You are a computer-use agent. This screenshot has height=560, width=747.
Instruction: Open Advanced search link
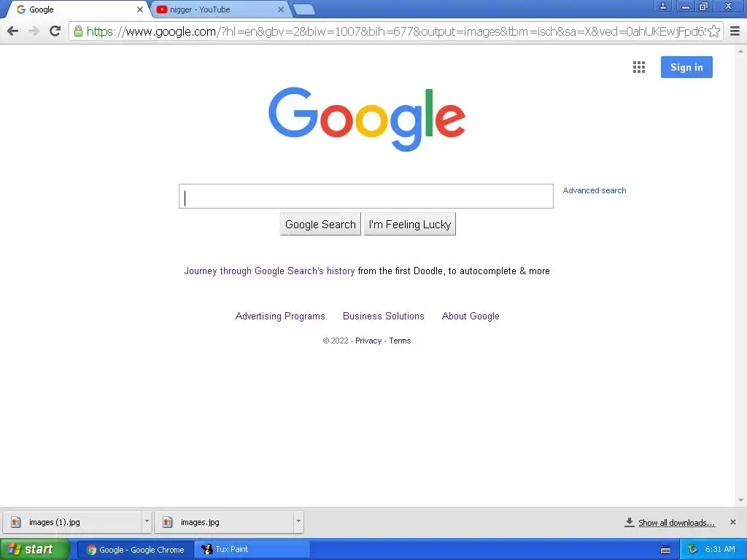[595, 190]
